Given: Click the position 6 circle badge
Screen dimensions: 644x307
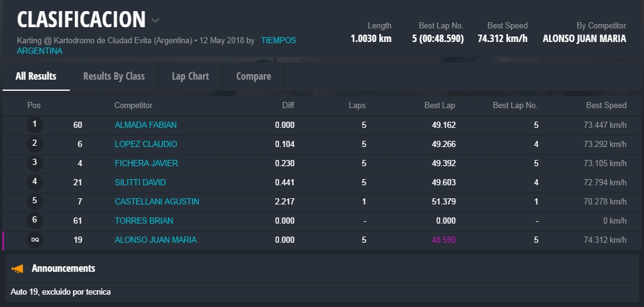Looking at the screenshot, I should (35, 221).
